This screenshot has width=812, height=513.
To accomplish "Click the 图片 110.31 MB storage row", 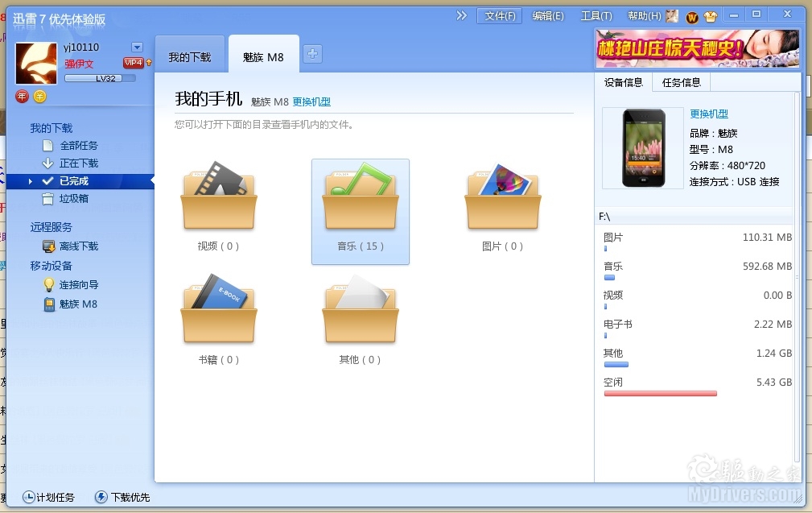I will (698, 242).
